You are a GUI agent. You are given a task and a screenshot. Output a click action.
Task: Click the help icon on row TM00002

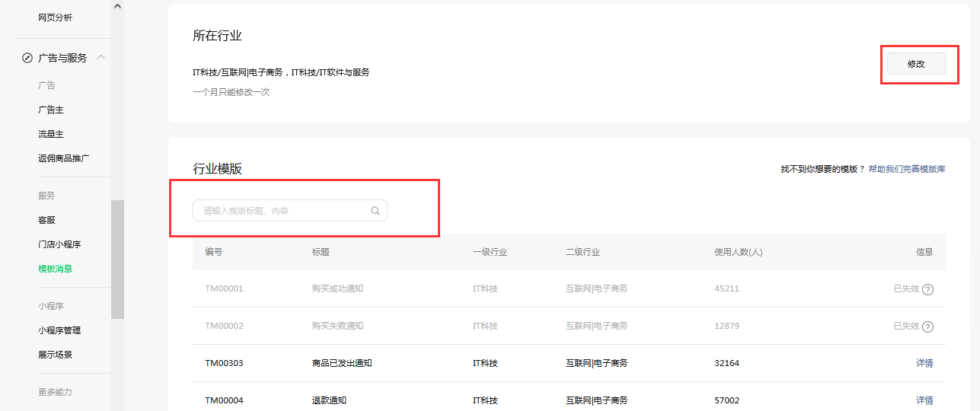tap(927, 327)
